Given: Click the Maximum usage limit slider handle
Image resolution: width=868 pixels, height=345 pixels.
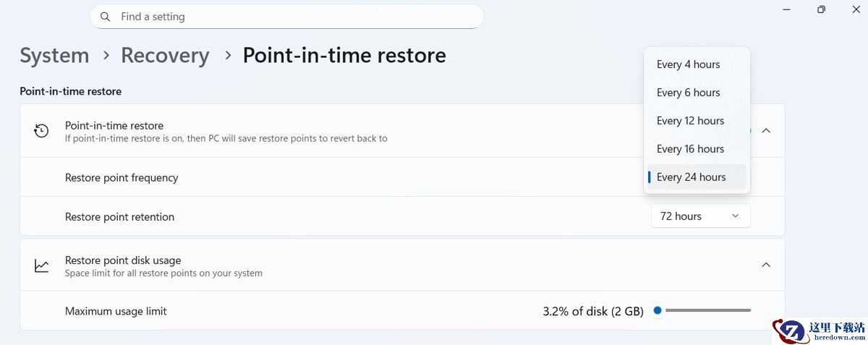Looking at the screenshot, I should (x=658, y=311).
